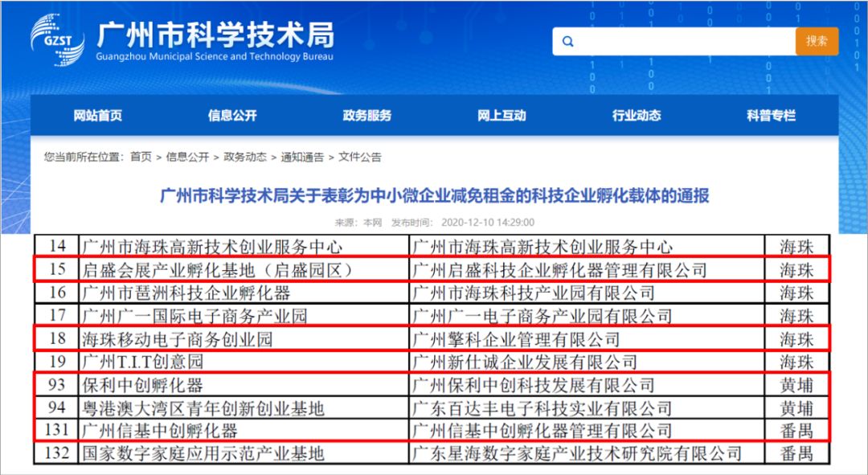
Task: Select cell 保利中创孵化器
Action: coord(244,385)
